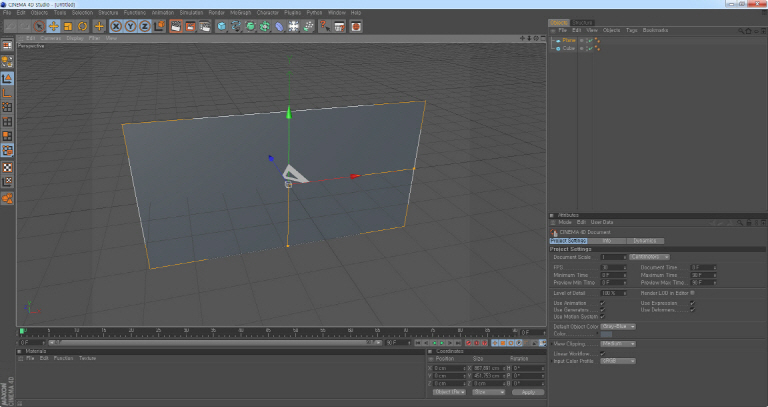Image resolution: width=768 pixels, height=407 pixels.
Task: Open the Simulation menu
Action: 191,12
